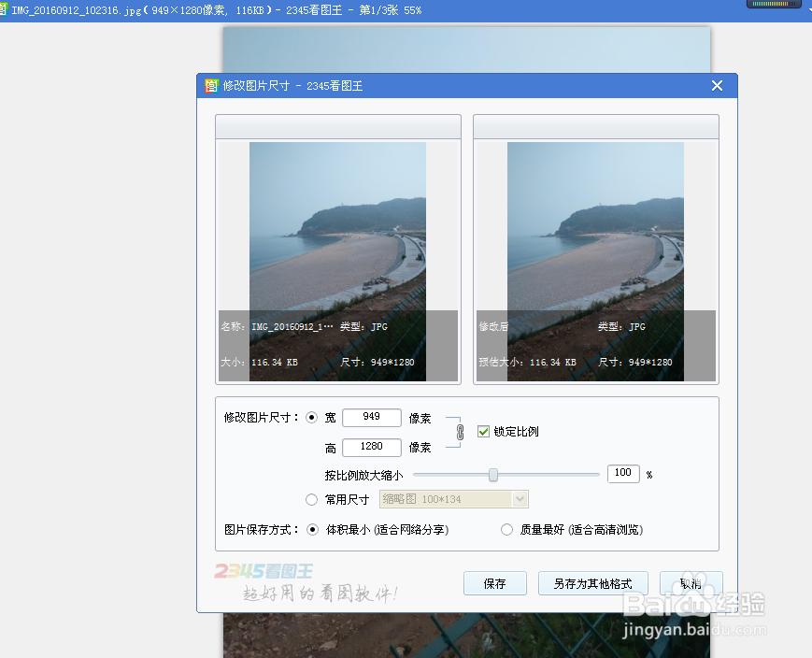
Task: Click the 按比例放大缩小 label
Action: click(x=363, y=475)
